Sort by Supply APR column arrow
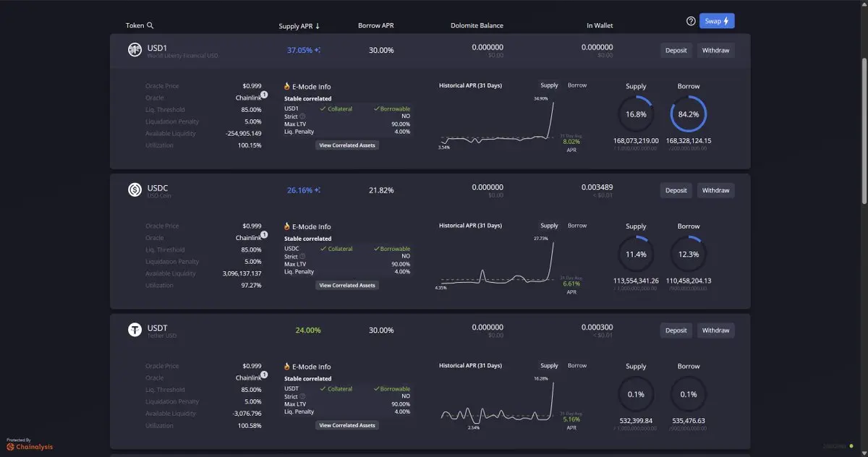Viewport: 868px width, 457px height. coord(318,26)
